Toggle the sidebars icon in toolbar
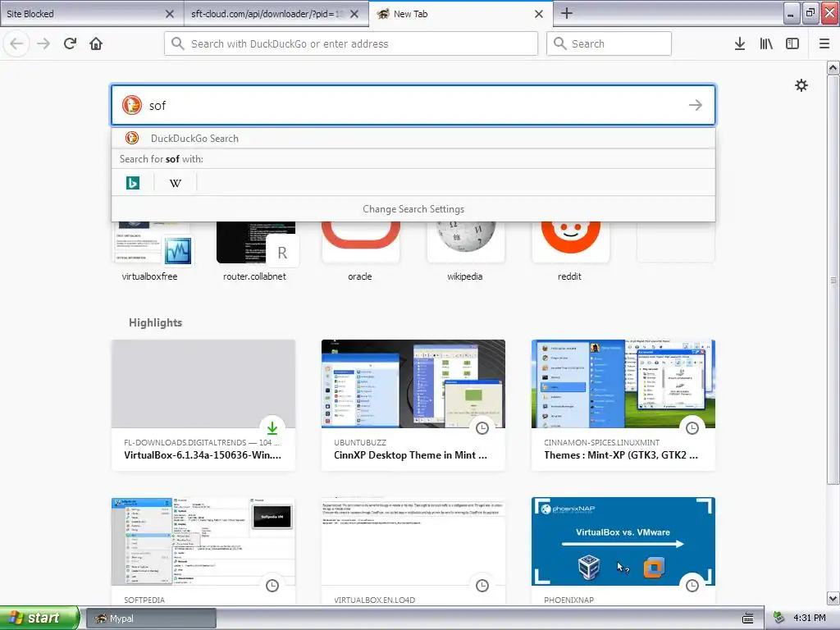Image resolution: width=840 pixels, height=630 pixels. pos(792,43)
